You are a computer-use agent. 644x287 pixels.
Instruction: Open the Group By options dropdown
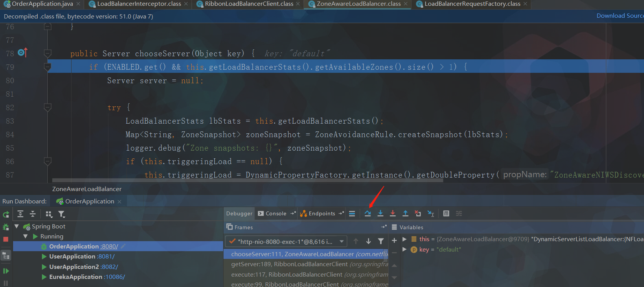point(49,214)
